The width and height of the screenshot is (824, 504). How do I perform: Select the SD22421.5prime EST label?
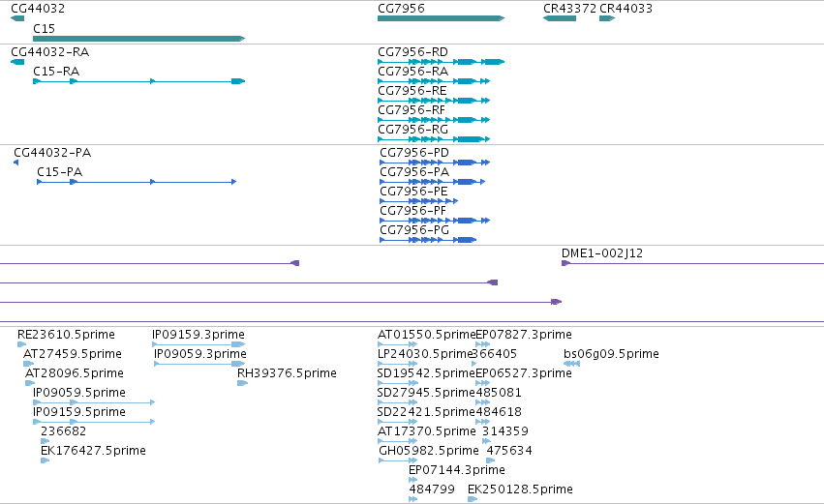426,413
